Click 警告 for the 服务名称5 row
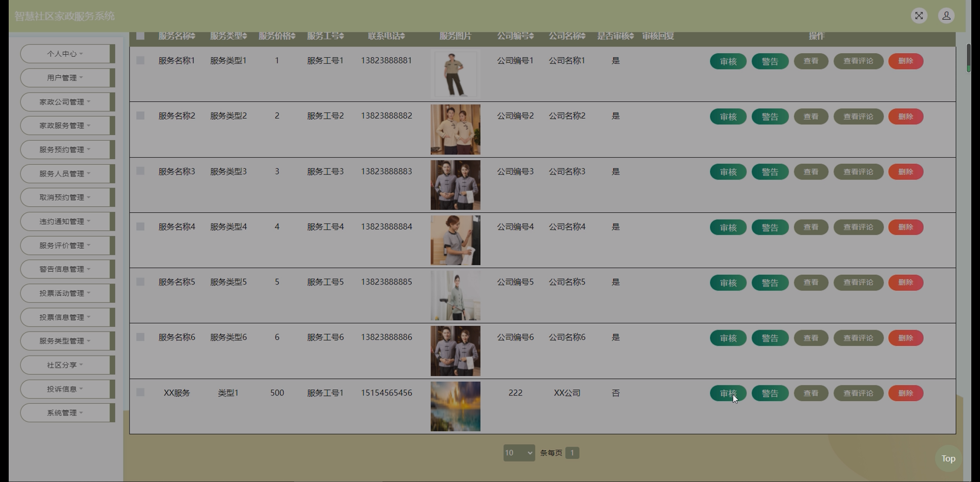Viewport: 980px width, 482px height. 770,282
